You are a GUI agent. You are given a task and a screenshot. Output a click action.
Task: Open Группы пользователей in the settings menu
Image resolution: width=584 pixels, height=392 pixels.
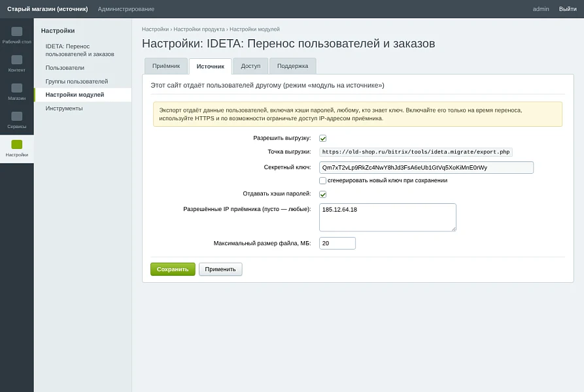[77, 82]
